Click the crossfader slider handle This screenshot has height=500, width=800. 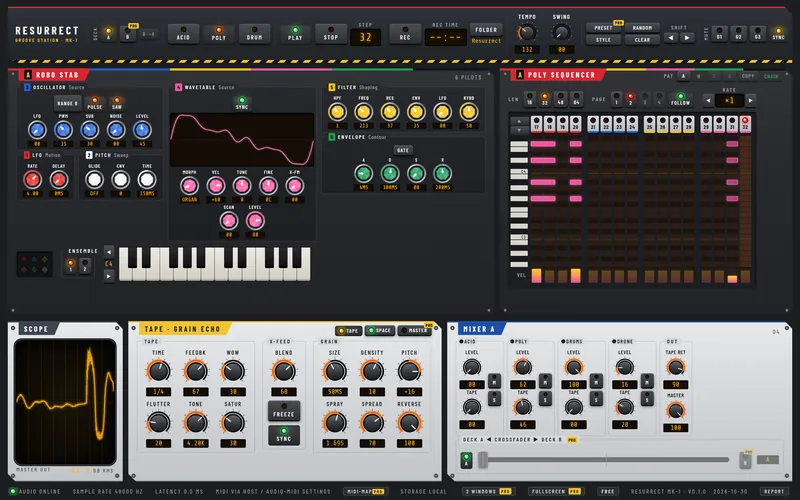point(483,460)
